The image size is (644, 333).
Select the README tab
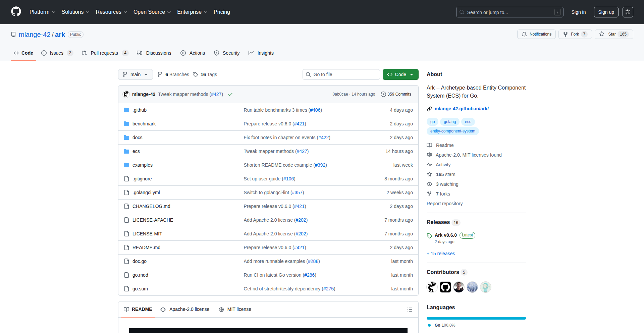point(138,309)
